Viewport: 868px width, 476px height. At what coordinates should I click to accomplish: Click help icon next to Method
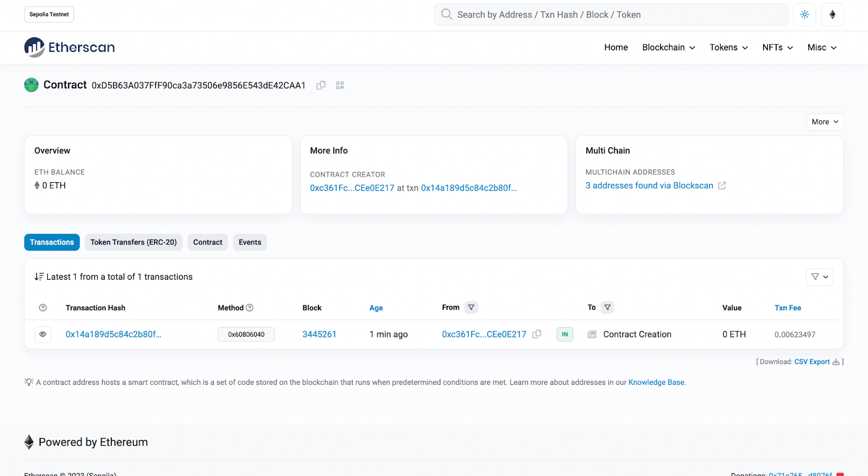[x=250, y=308]
